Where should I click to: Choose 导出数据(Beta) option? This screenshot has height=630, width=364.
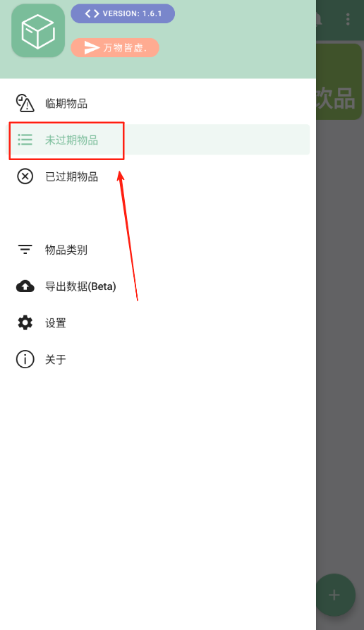coord(158,286)
